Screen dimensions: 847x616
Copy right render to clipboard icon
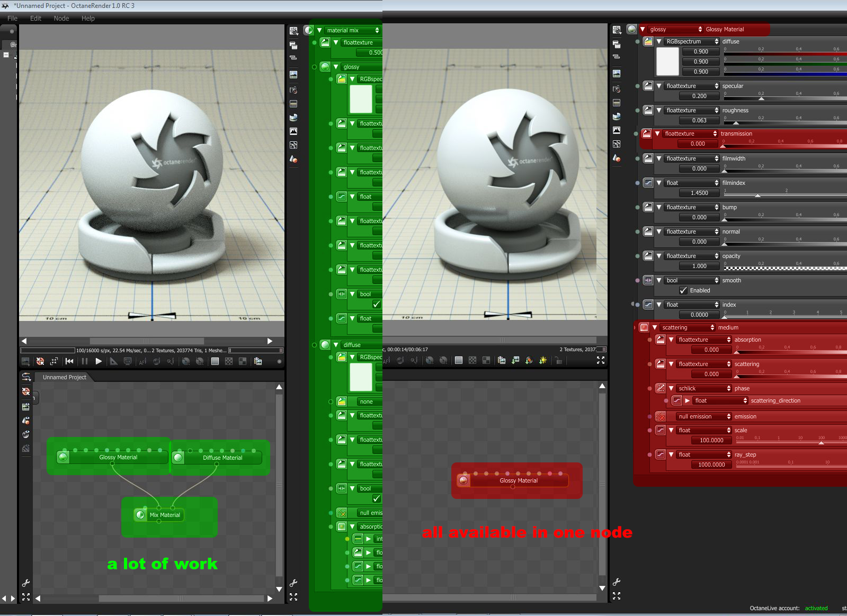[x=502, y=360]
